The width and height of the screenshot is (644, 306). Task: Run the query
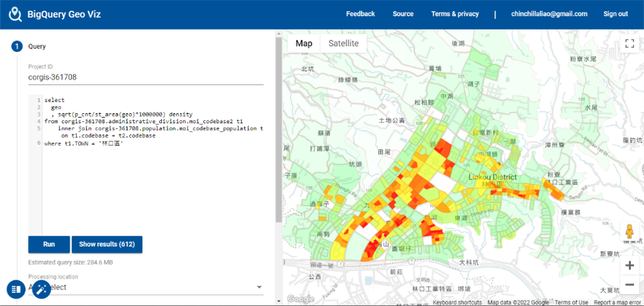click(x=49, y=244)
